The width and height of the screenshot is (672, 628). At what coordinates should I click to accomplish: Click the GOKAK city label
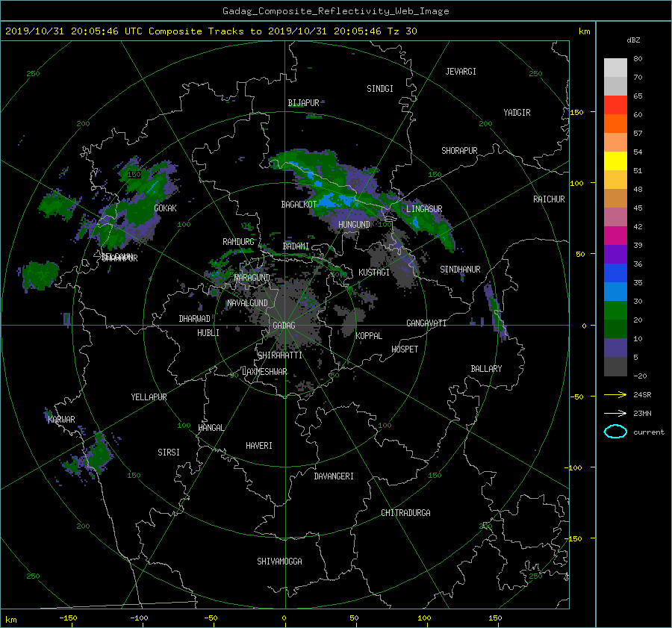click(x=165, y=208)
